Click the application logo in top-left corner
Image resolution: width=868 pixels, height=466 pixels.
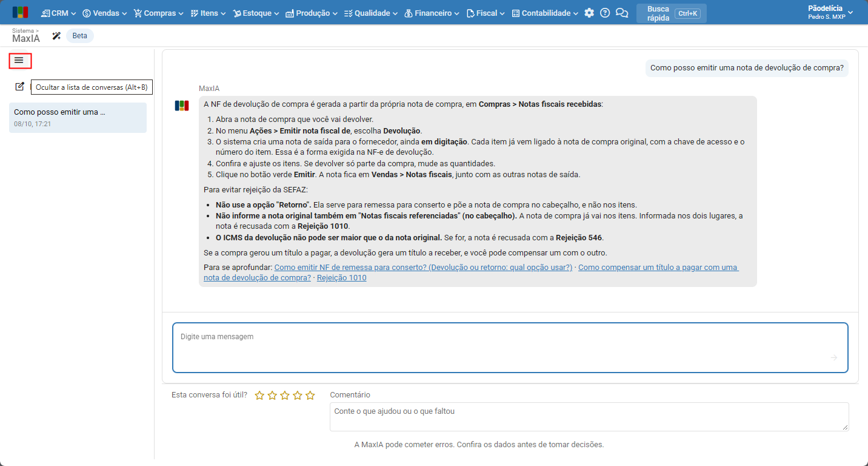click(x=20, y=13)
